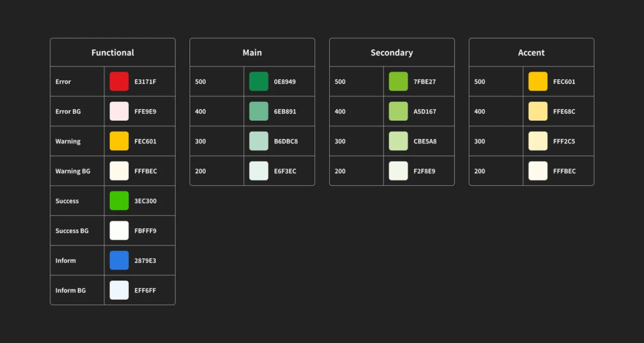Click the Inform BG light blue swatch
The image size is (644, 343).
tap(119, 290)
